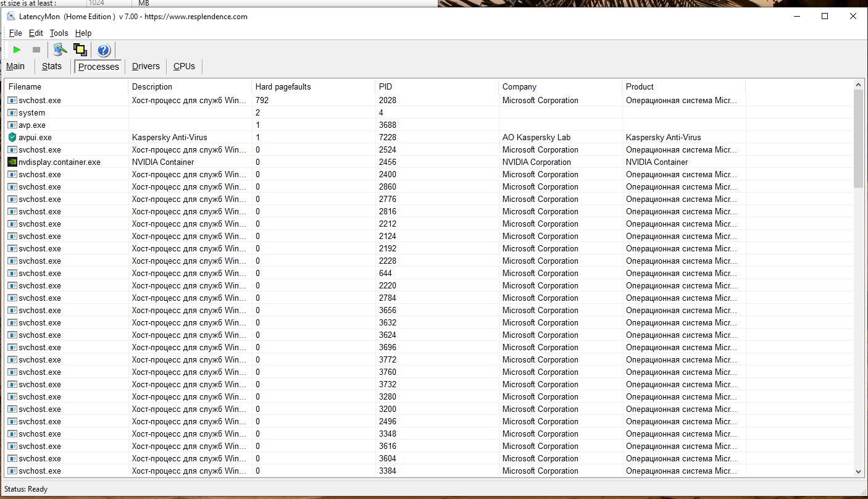The height and width of the screenshot is (499, 868).
Task: Open the Edit menu
Action: click(x=36, y=33)
